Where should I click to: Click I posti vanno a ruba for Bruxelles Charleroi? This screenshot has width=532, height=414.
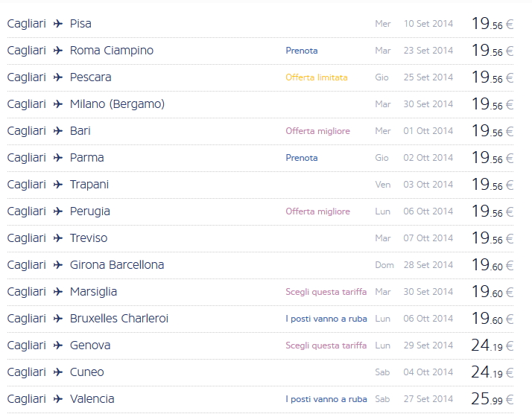[x=326, y=319]
